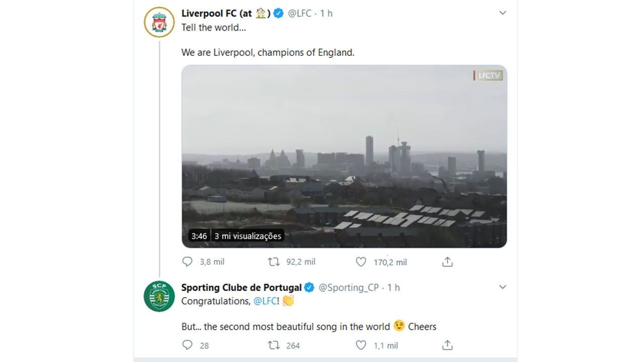Click the Liverpool FC verified badge

[278, 14]
